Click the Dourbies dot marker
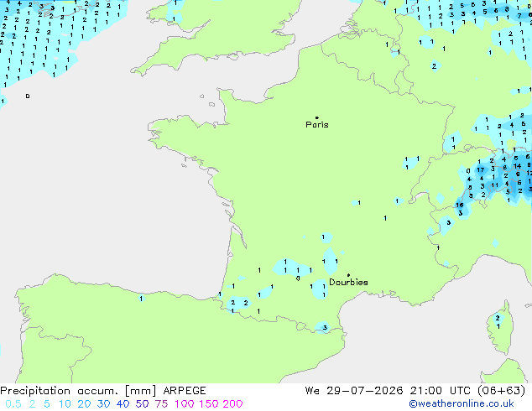532x411 pixels. click(x=348, y=275)
